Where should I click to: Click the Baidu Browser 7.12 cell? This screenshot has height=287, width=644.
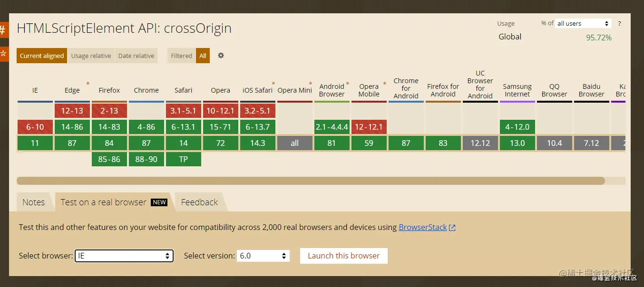coord(592,143)
